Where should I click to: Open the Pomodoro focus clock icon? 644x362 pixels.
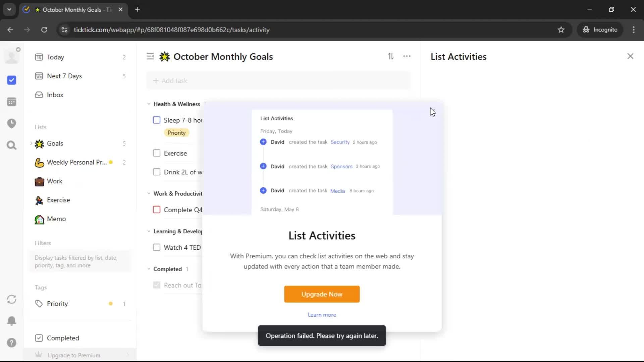pos(11,123)
